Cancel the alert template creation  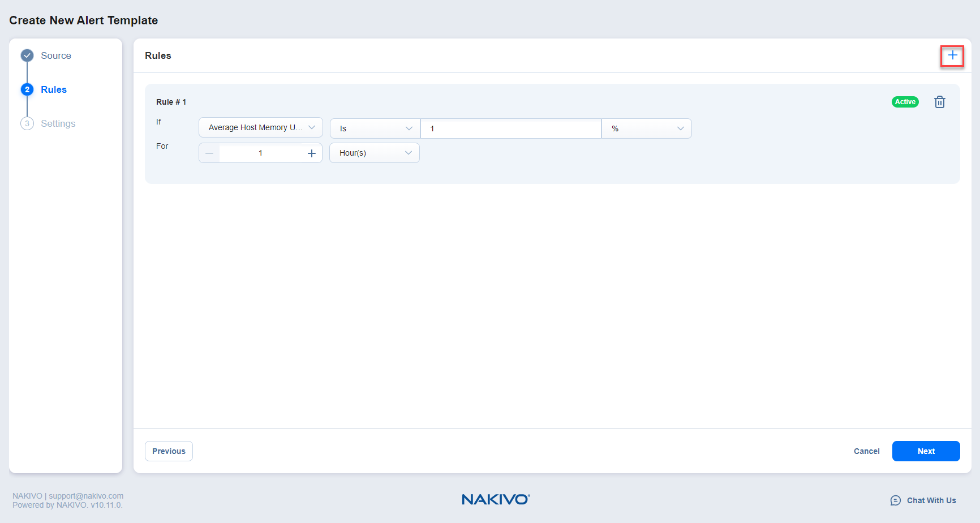pos(866,451)
